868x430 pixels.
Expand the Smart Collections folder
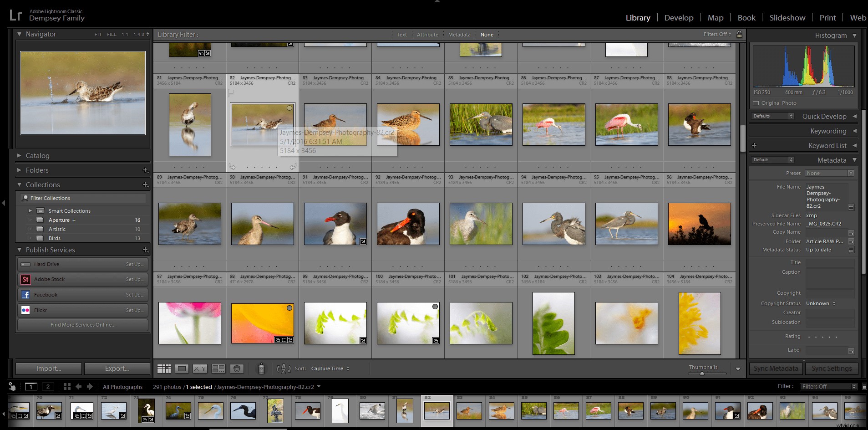(x=30, y=210)
